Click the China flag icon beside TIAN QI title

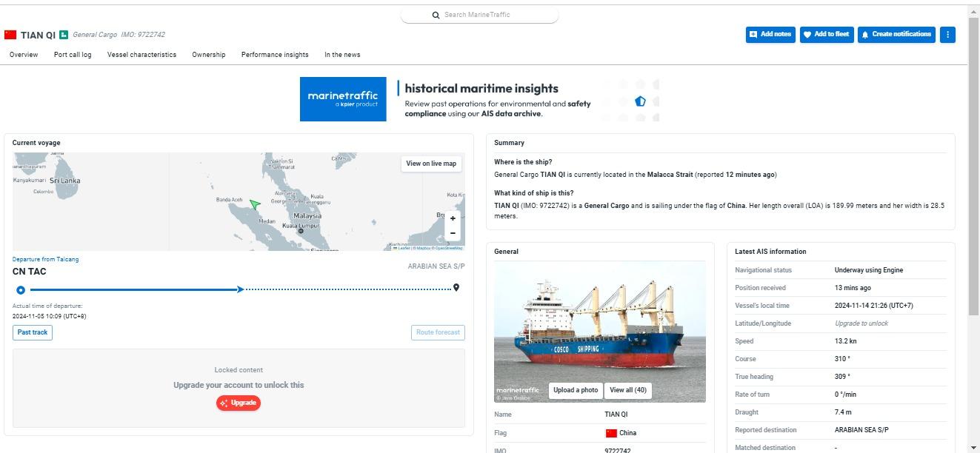[x=10, y=35]
